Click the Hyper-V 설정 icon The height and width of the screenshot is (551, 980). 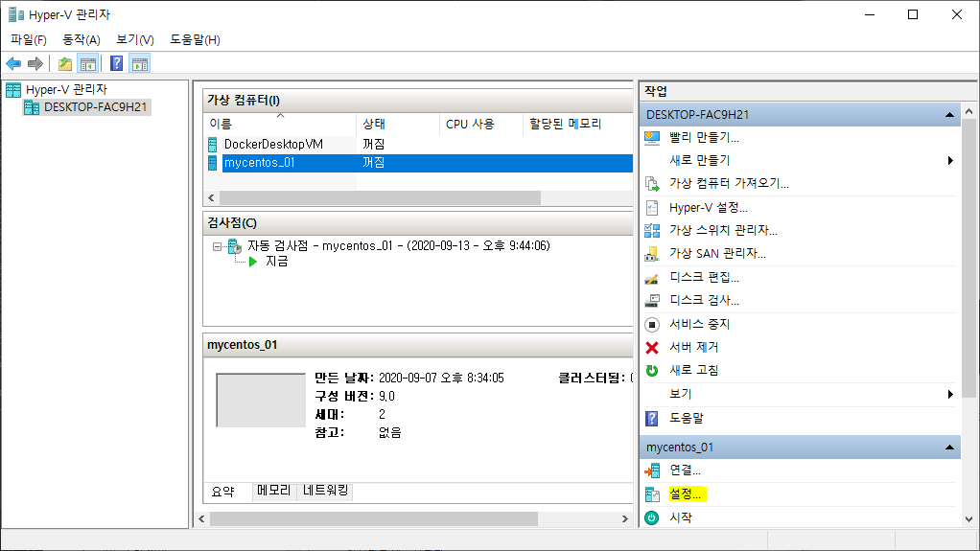tap(652, 207)
